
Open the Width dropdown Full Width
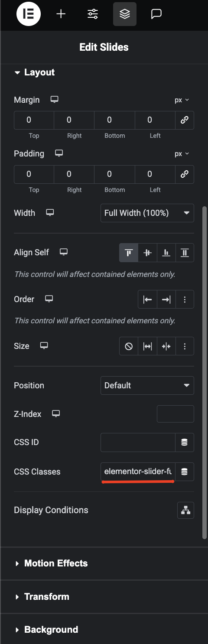[x=147, y=213]
